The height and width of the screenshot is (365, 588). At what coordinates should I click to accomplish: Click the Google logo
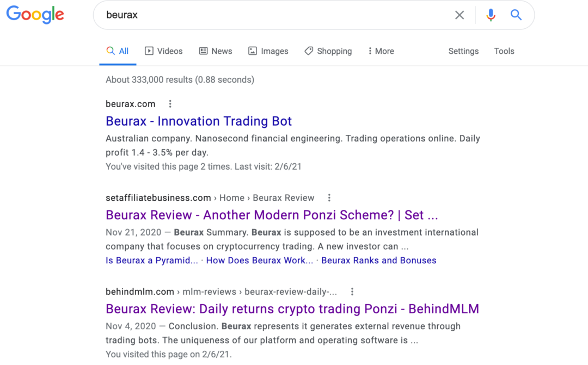click(x=35, y=15)
